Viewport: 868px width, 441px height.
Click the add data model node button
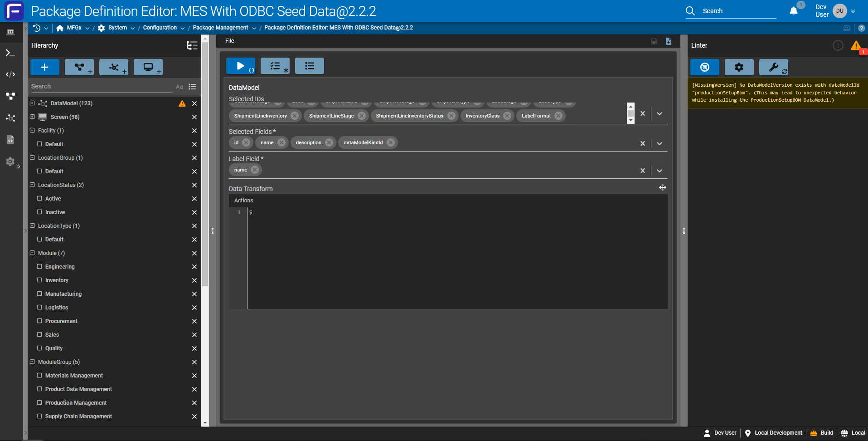click(79, 67)
